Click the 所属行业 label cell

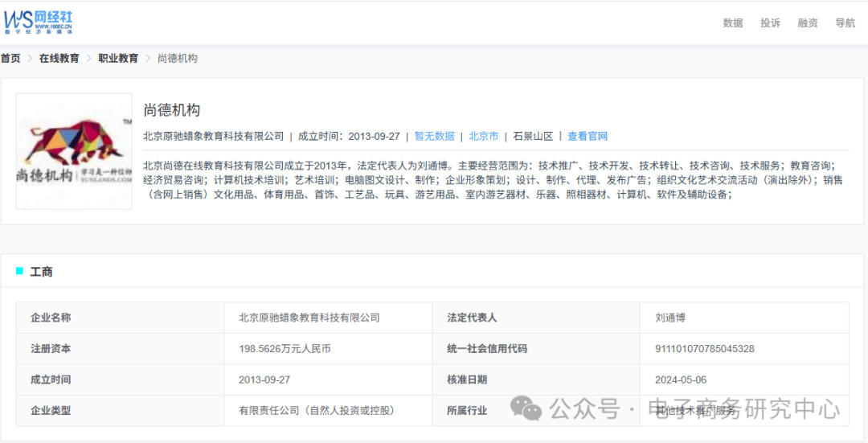click(x=536, y=411)
